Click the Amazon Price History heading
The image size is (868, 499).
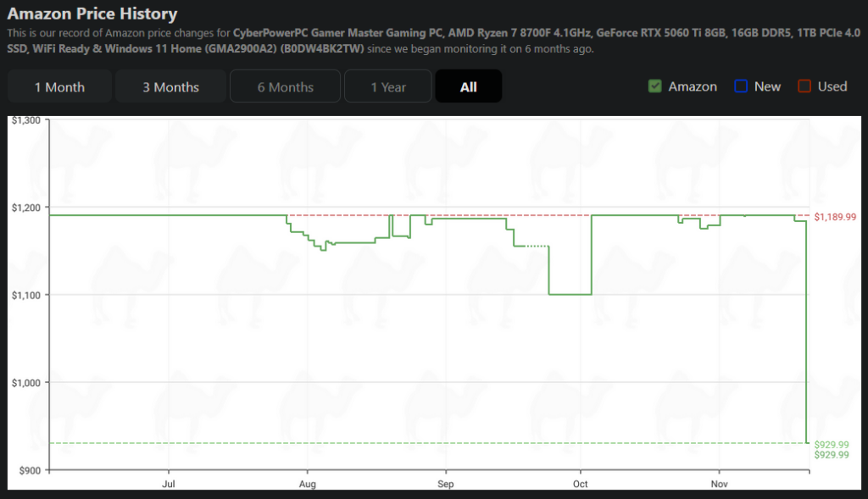92,14
